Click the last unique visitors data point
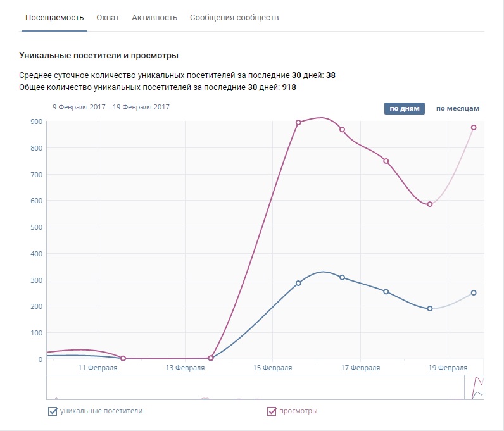 point(474,292)
